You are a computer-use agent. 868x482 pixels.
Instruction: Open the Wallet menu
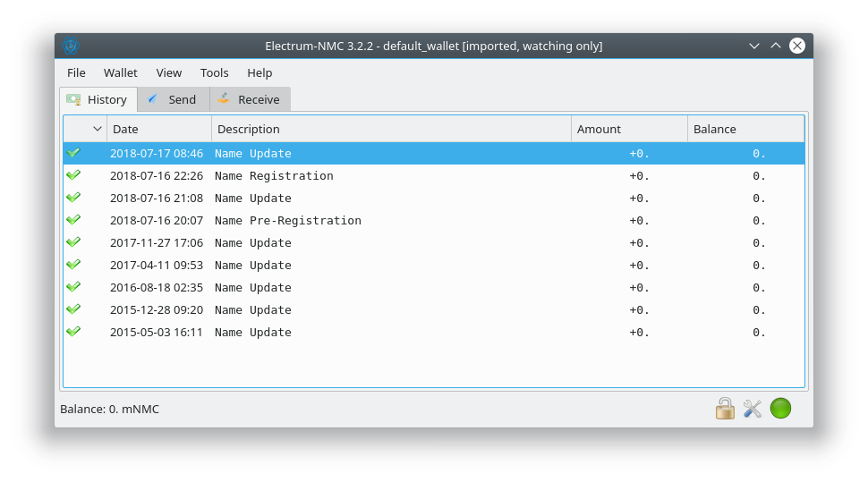[120, 73]
